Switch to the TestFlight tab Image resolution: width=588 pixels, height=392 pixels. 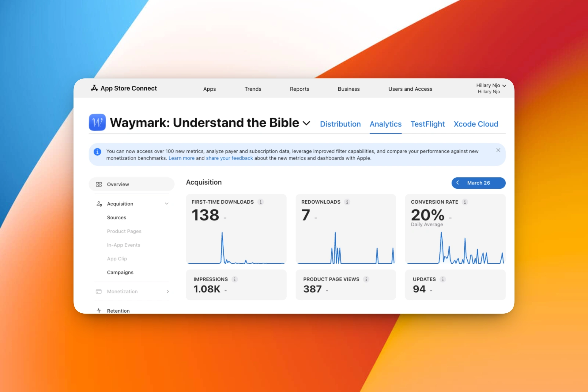click(x=428, y=124)
